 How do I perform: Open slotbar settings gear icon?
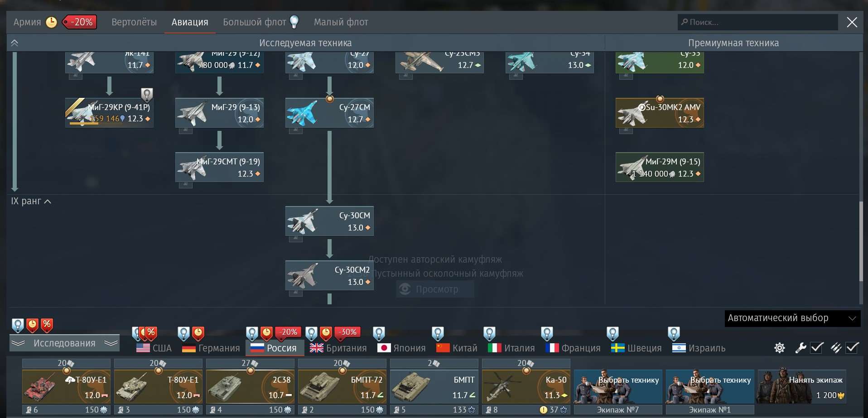(x=780, y=348)
